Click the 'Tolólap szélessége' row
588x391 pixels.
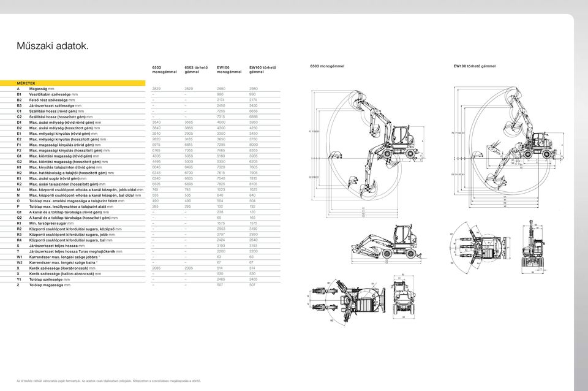(x=140, y=279)
